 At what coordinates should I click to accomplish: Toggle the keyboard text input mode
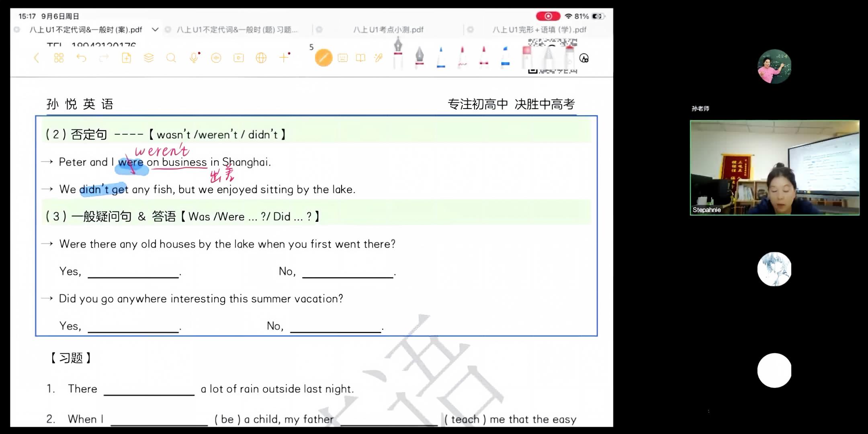pyautogui.click(x=343, y=58)
